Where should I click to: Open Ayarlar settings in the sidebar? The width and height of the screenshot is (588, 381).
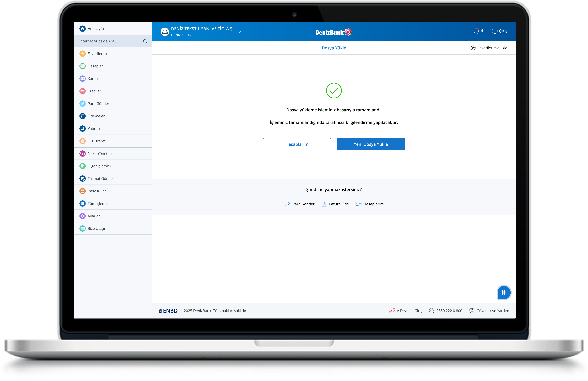coord(94,216)
